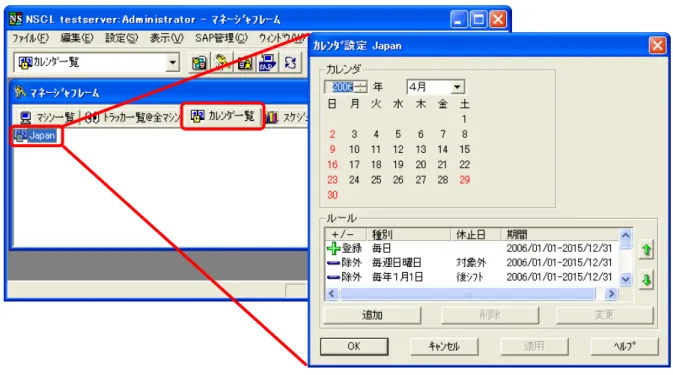Select red date 16 in the calendar
This screenshot has height=375, width=673.
click(332, 165)
